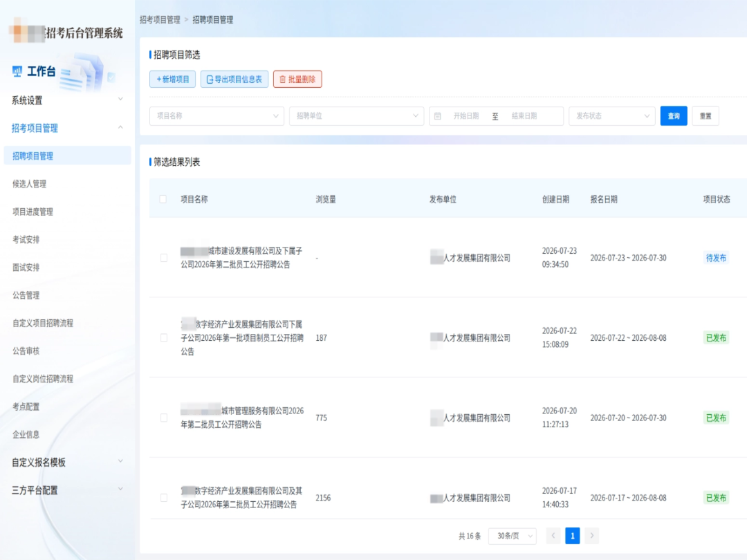The image size is (747, 560).
Task: Open 公告审核 in the sidebar
Action: (26, 351)
